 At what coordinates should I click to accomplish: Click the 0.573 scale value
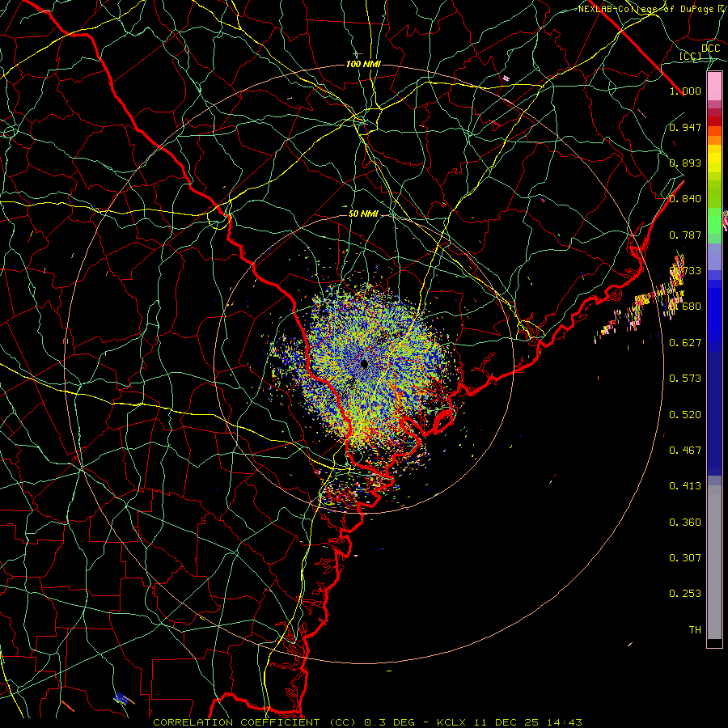[685, 379]
